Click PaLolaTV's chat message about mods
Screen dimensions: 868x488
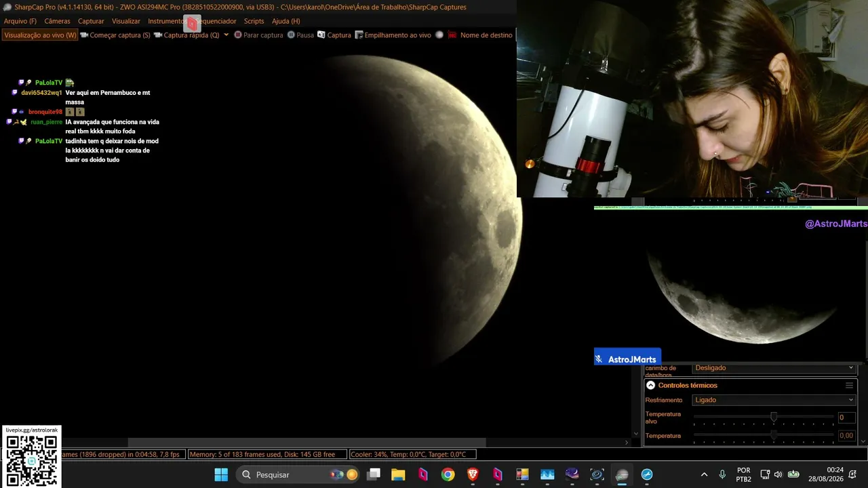click(112, 150)
